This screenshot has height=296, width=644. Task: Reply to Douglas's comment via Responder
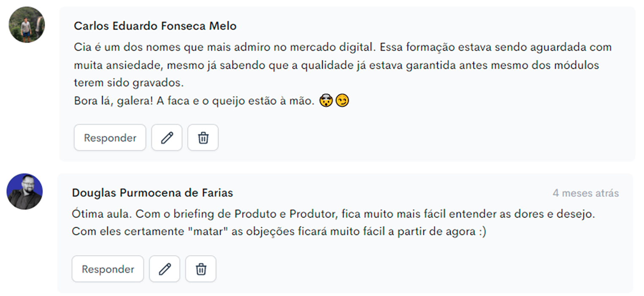(108, 269)
